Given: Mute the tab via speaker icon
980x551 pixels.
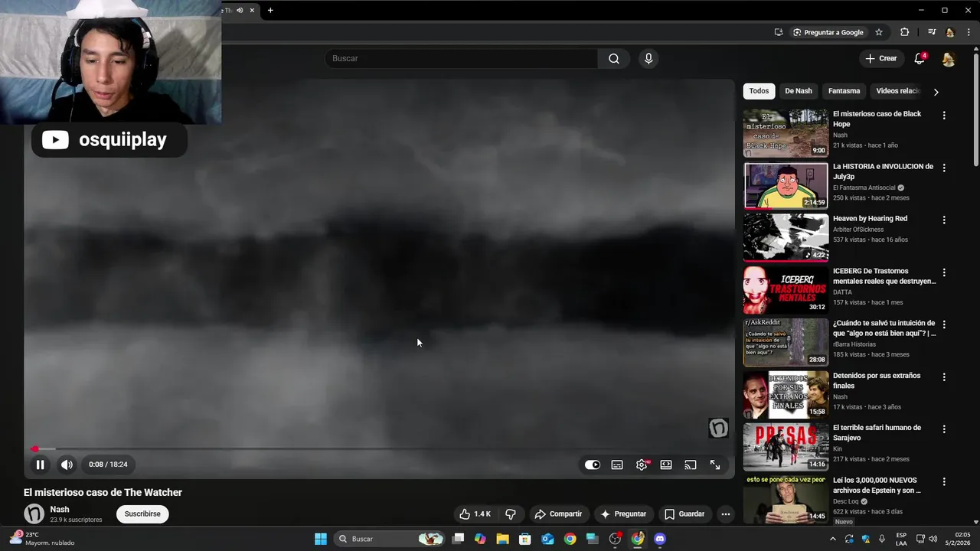Looking at the screenshot, I should [240, 11].
